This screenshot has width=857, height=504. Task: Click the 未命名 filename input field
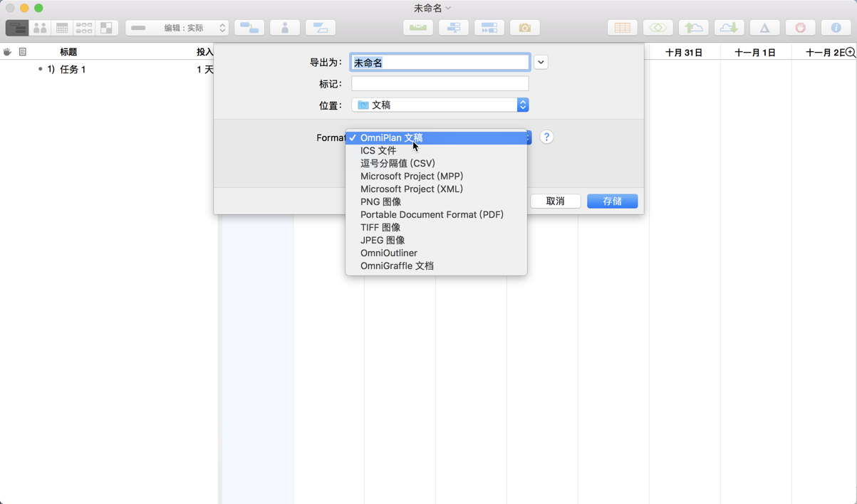click(440, 62)
